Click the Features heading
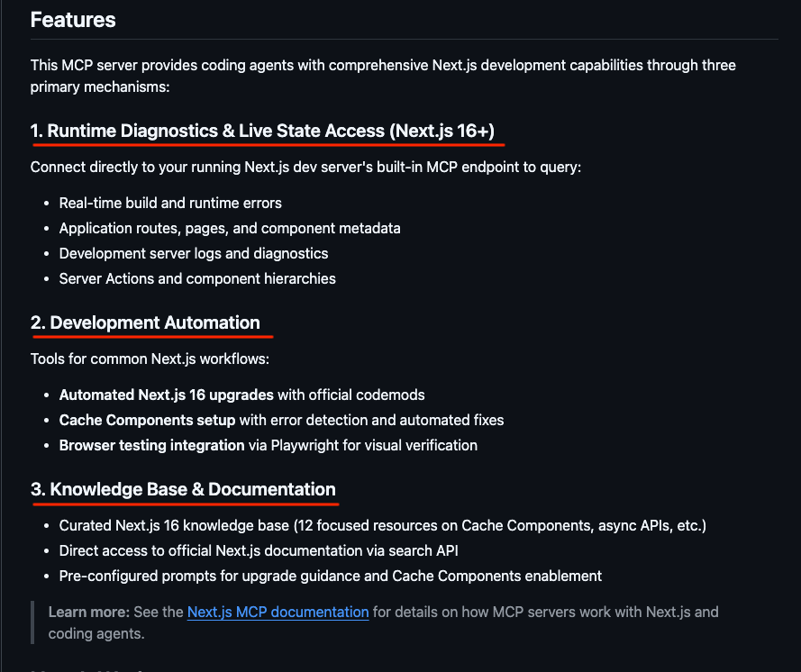The width and height of the screenshot is (801, 672). coord(73,20)
